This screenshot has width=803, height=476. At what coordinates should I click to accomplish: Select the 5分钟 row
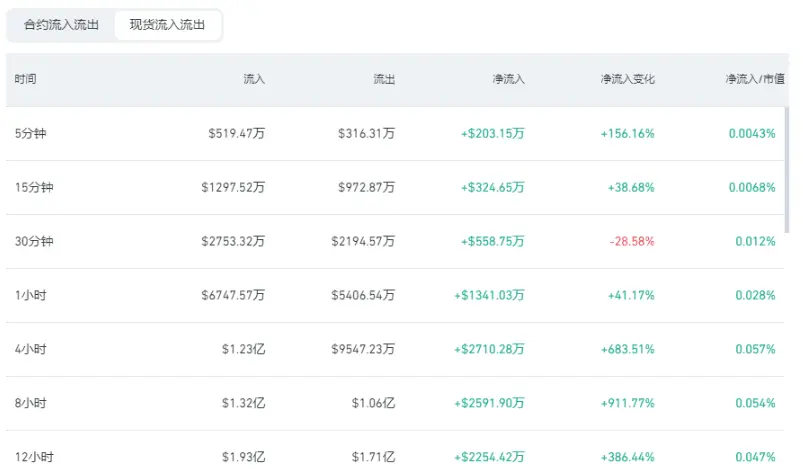point(395,134)
